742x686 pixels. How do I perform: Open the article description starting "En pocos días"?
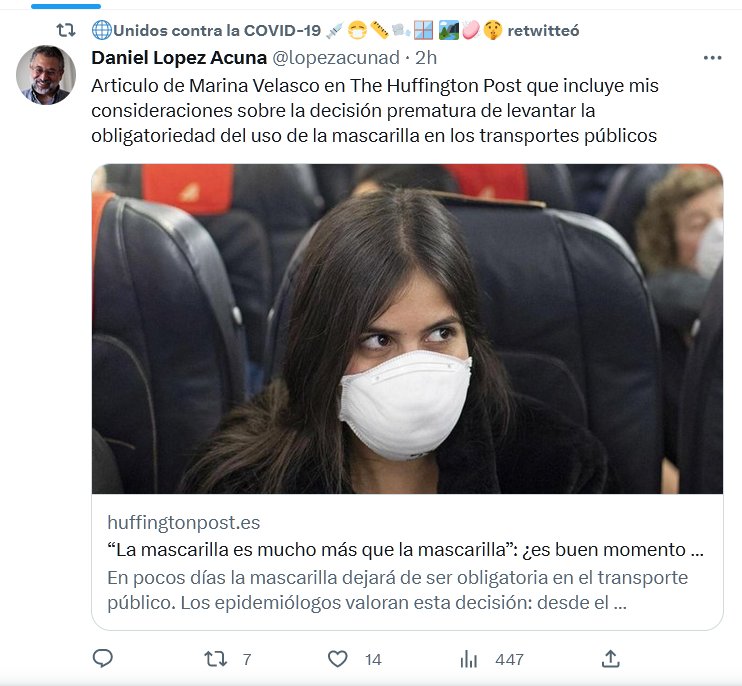[x=398, y=590]
